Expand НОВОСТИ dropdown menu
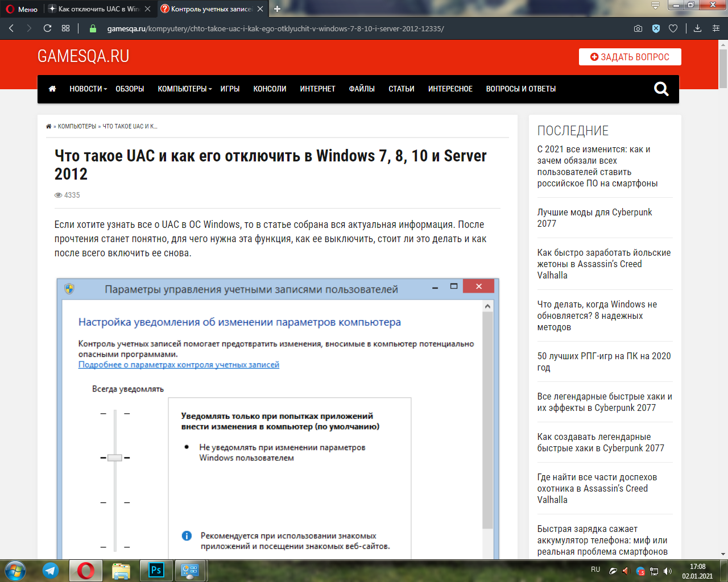The width and height of the screenshot is (728, 582). pyautogui.click(x=88, y=89)
